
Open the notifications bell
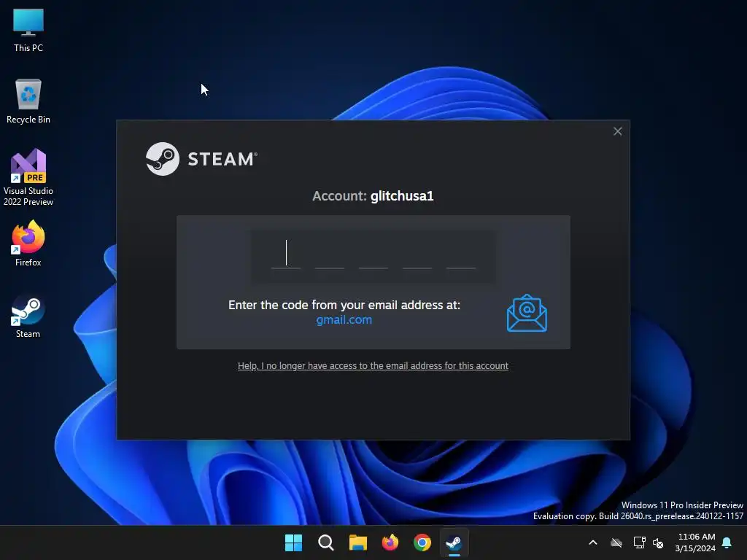pos(727,542)
